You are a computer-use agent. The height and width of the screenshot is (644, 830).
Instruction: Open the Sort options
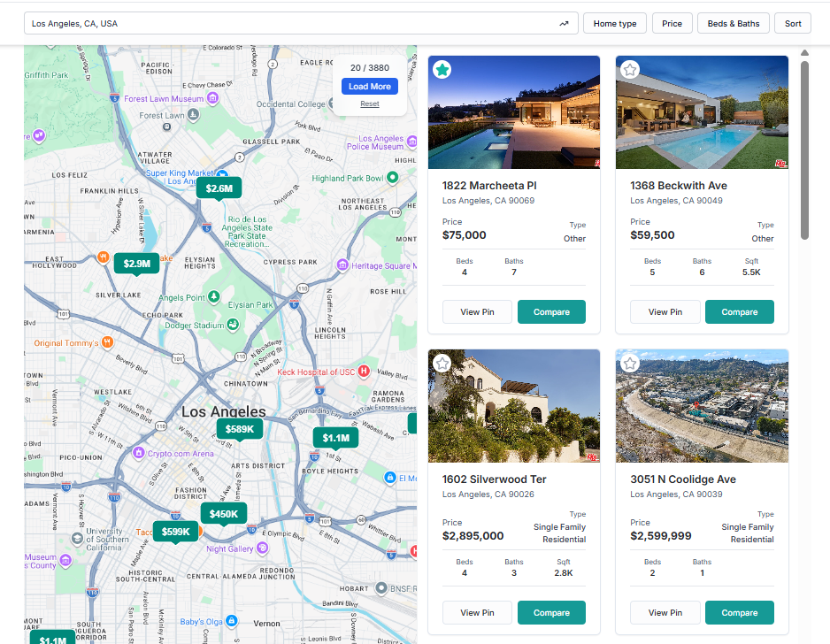793,23
